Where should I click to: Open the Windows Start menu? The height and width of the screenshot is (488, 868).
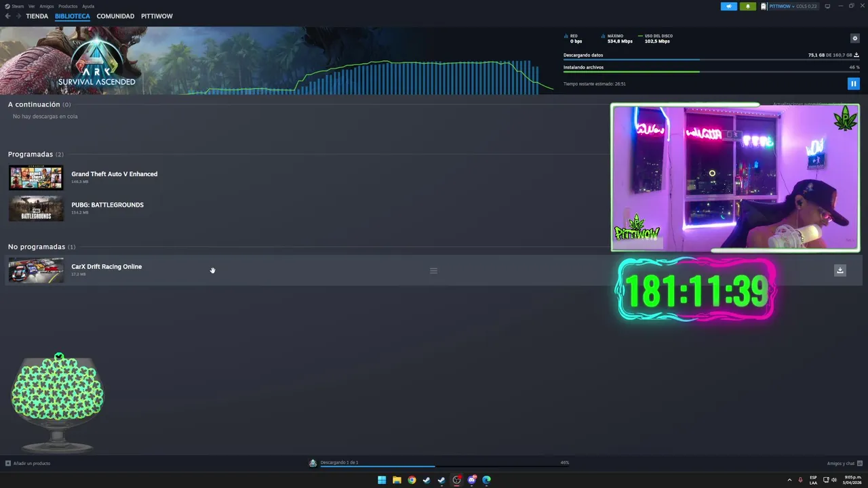[x=382, y=480]
